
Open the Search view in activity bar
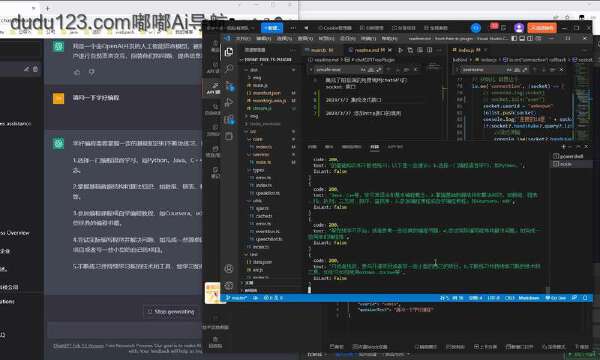click(229, 68)
